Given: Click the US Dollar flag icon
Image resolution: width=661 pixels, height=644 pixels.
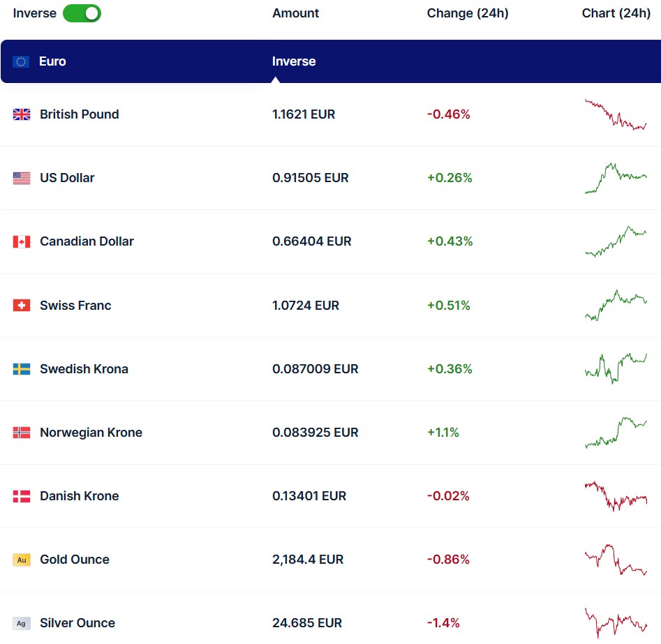Looking at the screenshot, I should (22, 178).
